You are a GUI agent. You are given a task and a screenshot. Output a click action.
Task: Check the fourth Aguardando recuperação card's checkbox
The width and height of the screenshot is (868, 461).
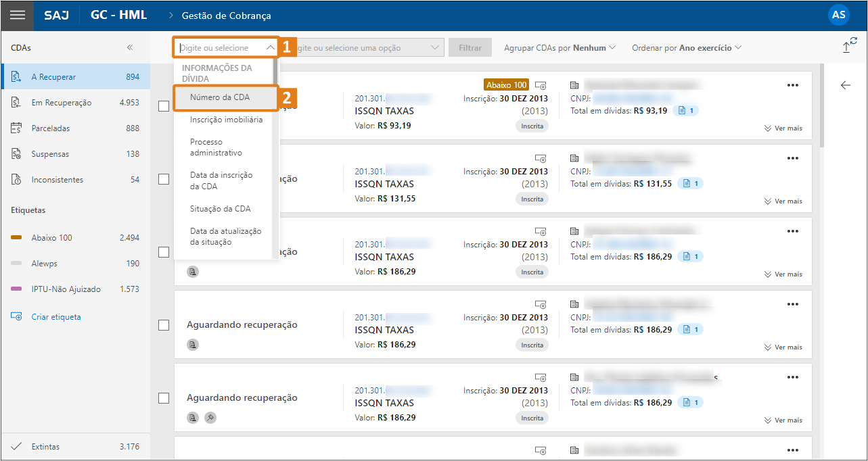[x=164, y=325]
